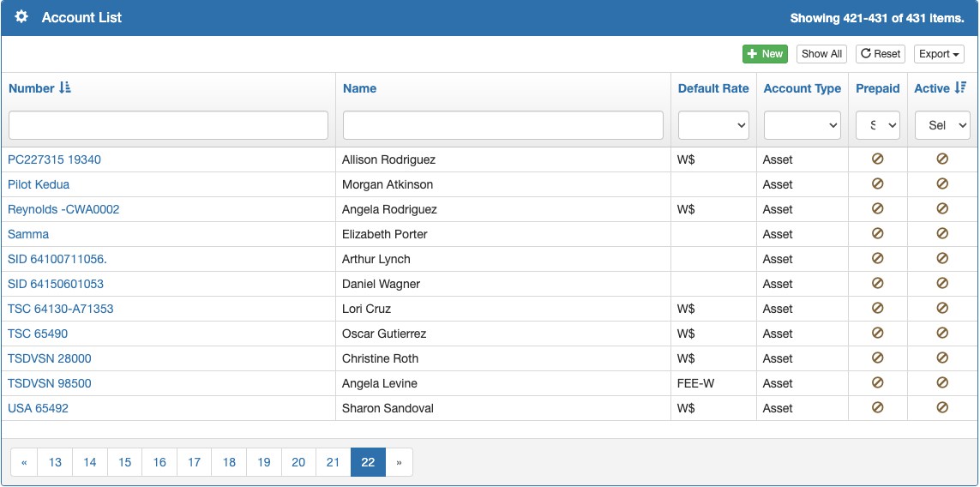
Task: Open account TSDVSN 98500
Action: coord(50,383)
